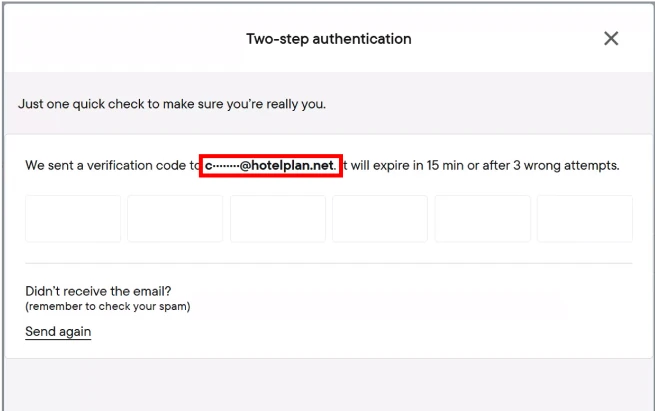Screen dimensions: 655x411
Task: Click the masked hotelplan.net email address
Action: pos(271,165)
